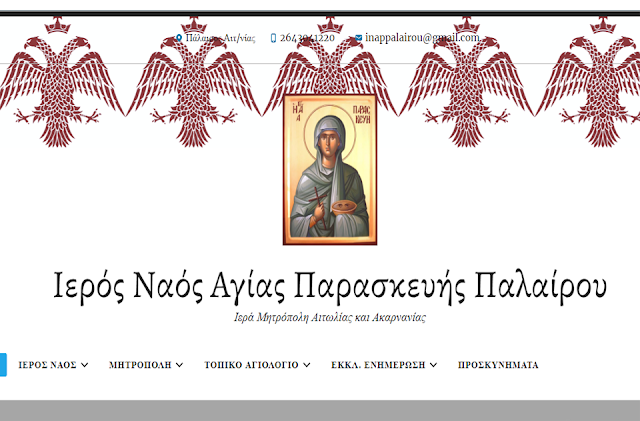Image resolution: width=640 pixels, height=421 pixels.
Task: Call the 2643041220 phone number link
Action: [x=307, y=38]
